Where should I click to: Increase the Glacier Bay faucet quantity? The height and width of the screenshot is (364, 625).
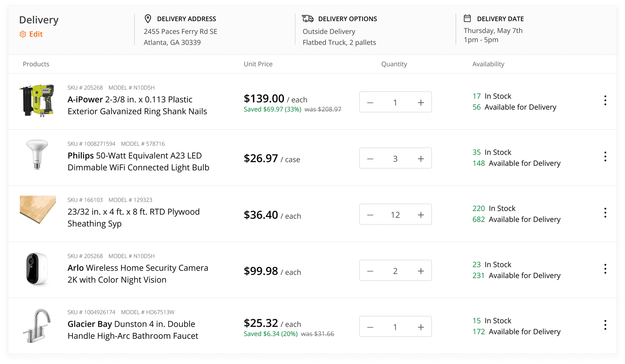tap(421, 327)
